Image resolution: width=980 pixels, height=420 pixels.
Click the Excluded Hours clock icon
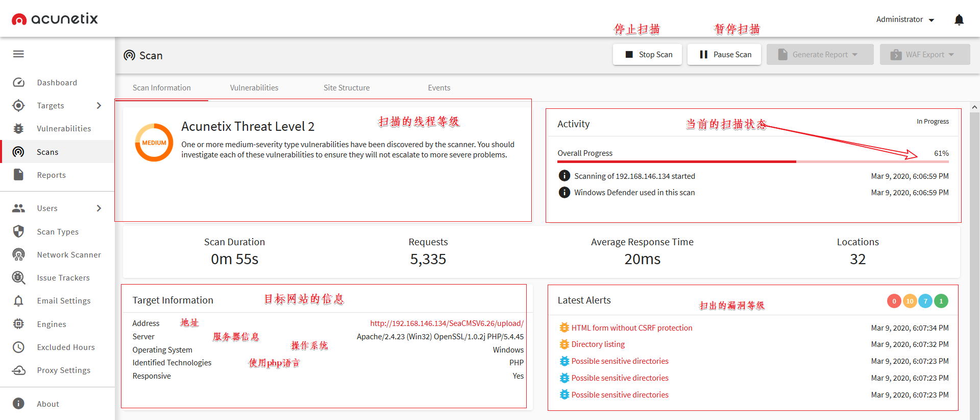point(18,347)
